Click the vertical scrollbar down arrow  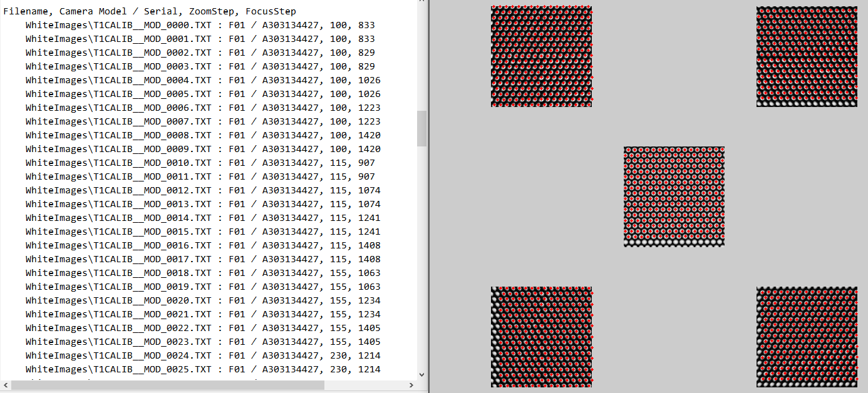point(421,374)
